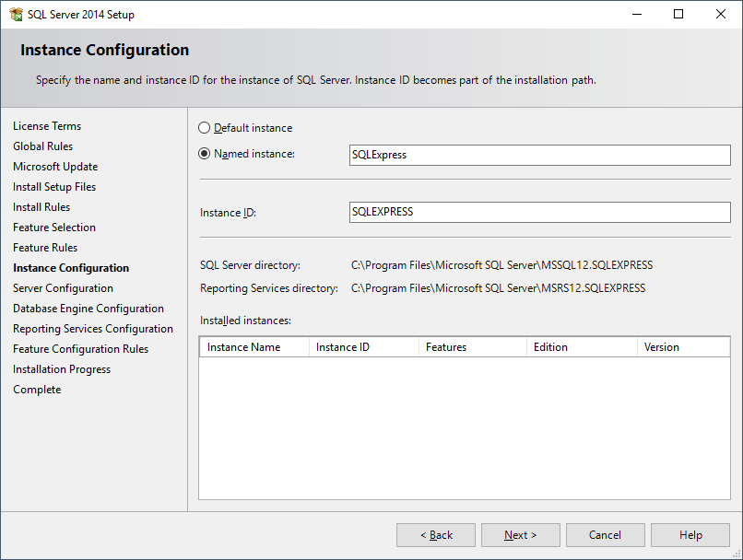Sort installed instances by Features column
The width and height of the screenshot is (743, 560).
pyautogui.click(x=473, y=347)
